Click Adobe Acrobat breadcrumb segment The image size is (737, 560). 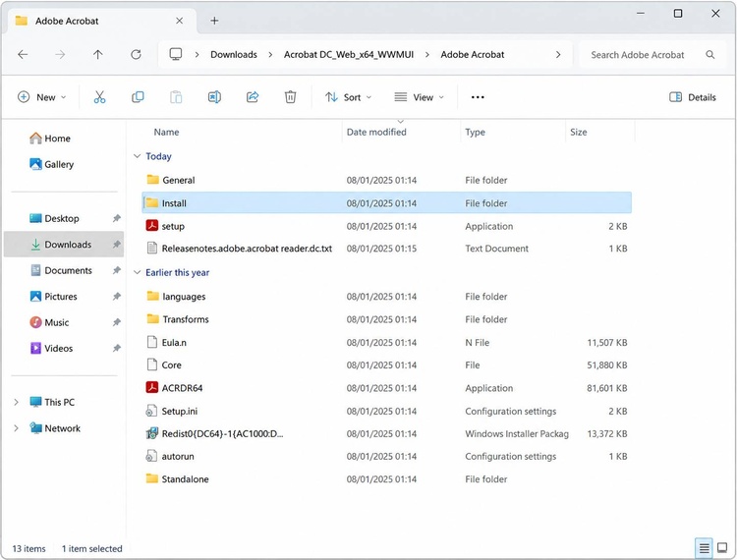click(x=473, y=54)
